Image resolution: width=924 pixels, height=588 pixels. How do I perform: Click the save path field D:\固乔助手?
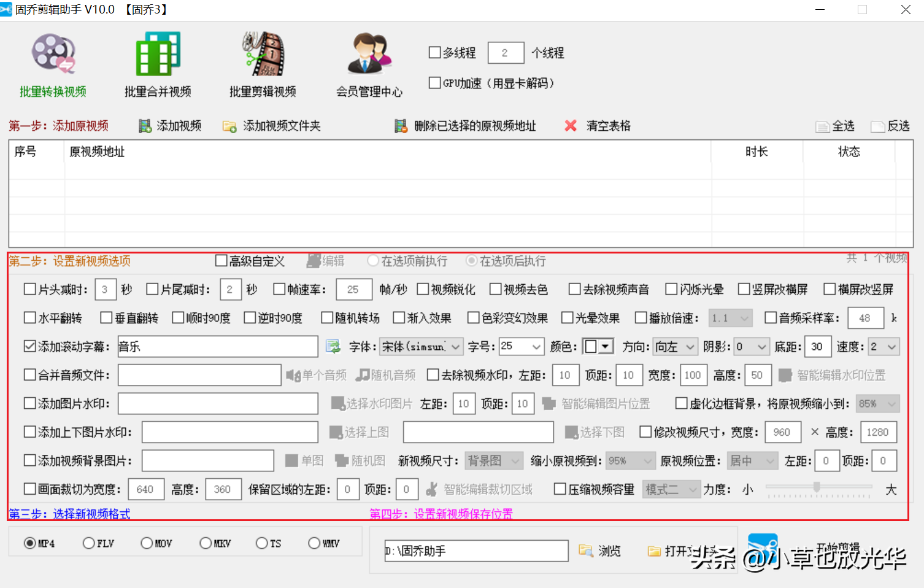click(x=476, y=551)
